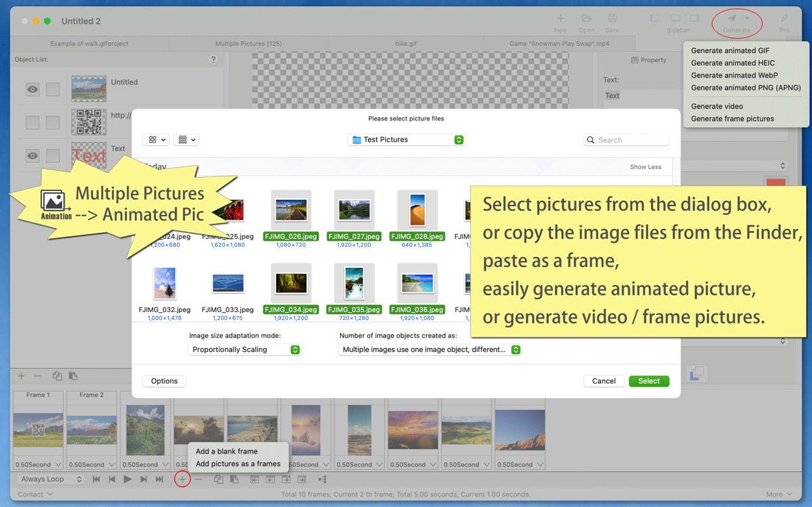Image resolution: width=812 pixels, height=507 pixels.
Task: Click Show Less in the file dialog
Action: click(646, 167)
